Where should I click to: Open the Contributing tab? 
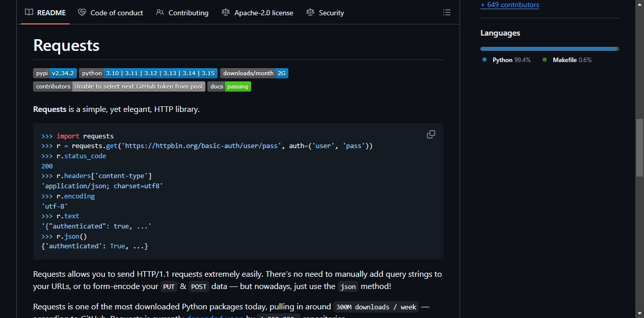(x=182, y=13)
